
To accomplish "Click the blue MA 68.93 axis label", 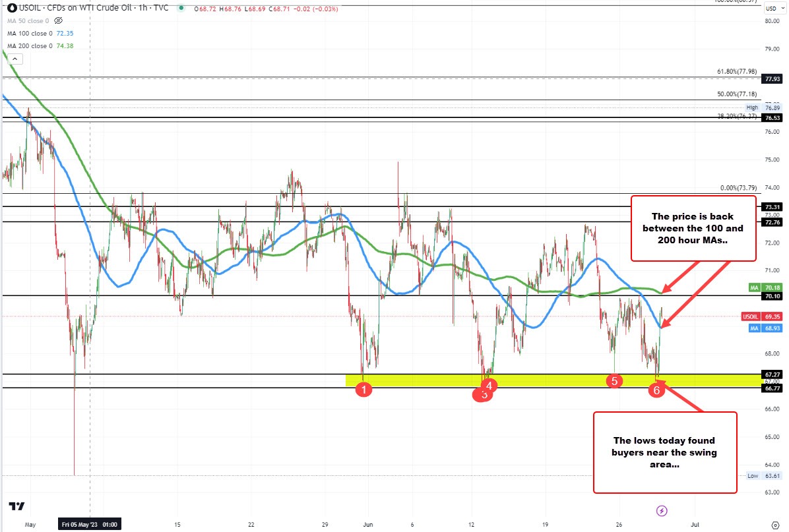I will [765, 328].
